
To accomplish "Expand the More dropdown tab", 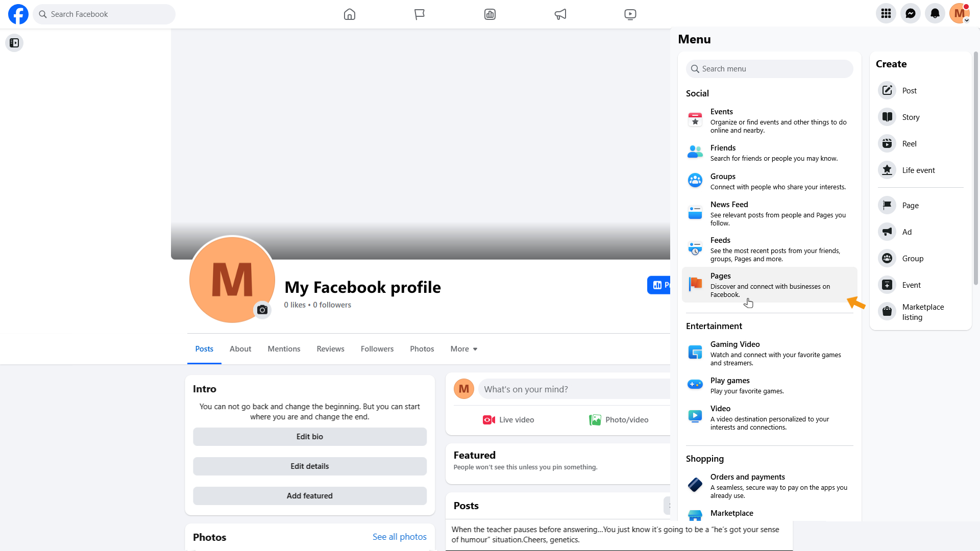I will point(464,349).
